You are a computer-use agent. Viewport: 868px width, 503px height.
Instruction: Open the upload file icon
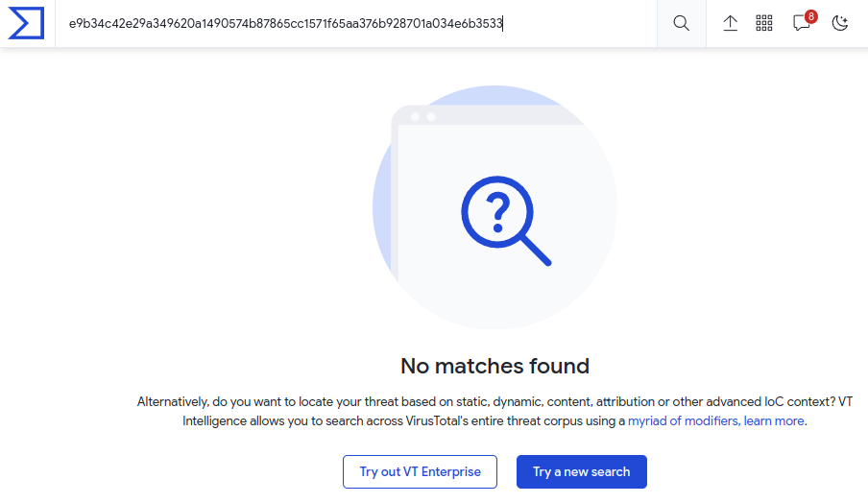point(730,23)
